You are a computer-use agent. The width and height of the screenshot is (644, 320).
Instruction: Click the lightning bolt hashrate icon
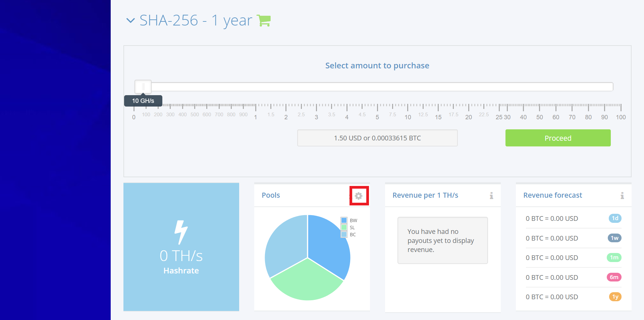181,232
